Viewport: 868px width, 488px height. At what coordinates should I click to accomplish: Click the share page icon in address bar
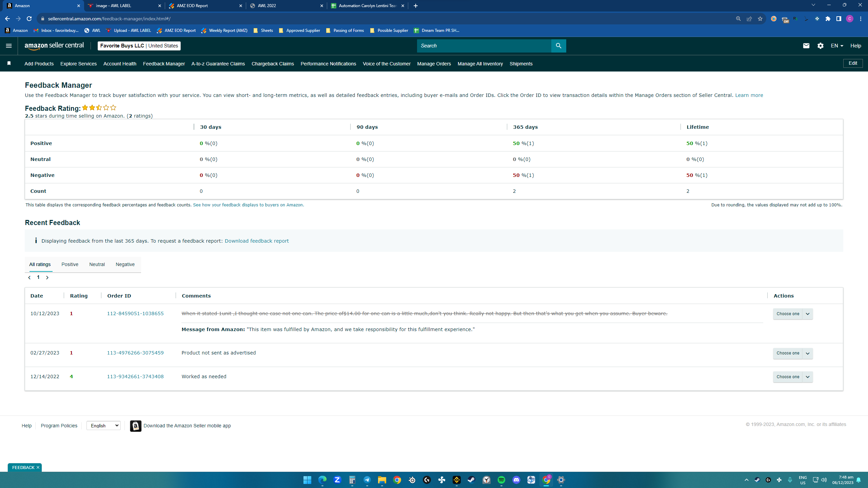coord(749,19)
